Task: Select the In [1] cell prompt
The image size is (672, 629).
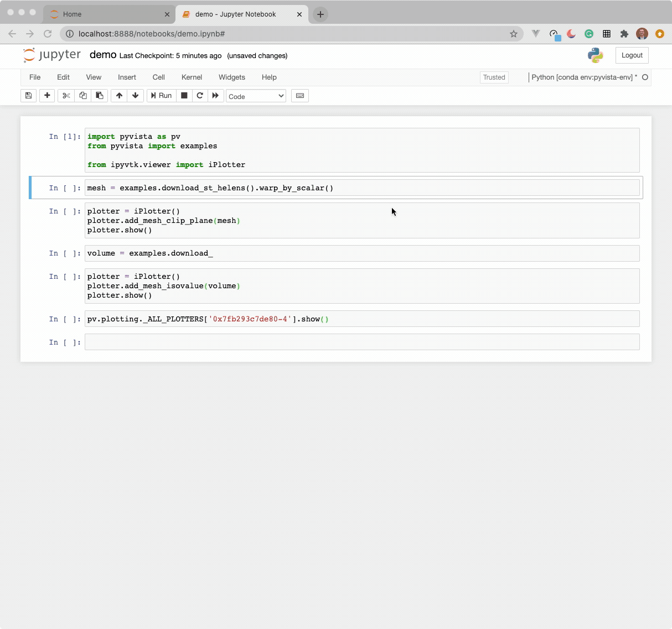Action: 65,137
